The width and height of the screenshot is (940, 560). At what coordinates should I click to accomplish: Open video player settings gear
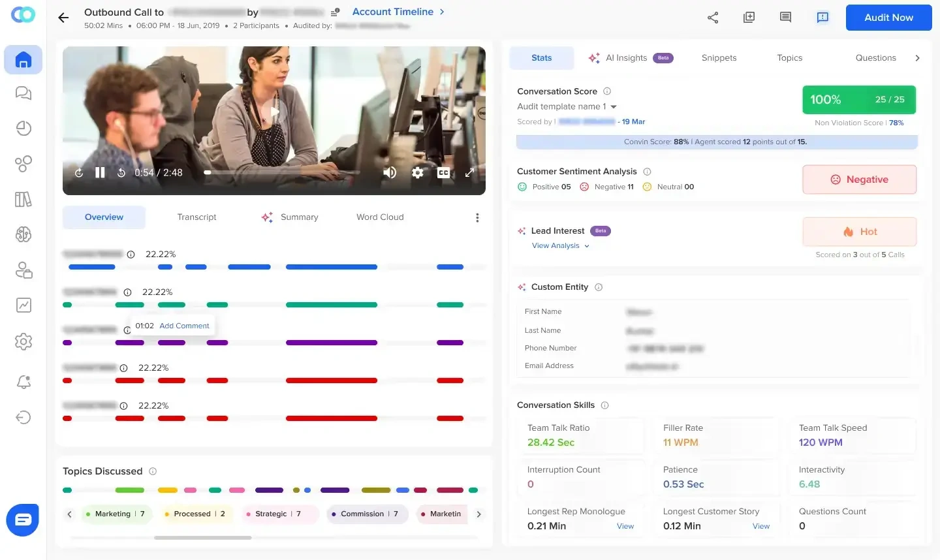tap(418, 173)
